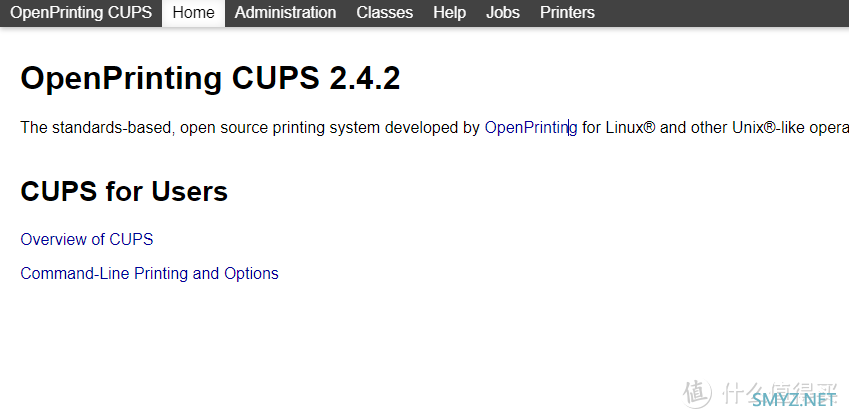Open the OpenPrinting CUPS nav link
Image resolution: width=849 pixels, height=419 pixels.
[81, 12]
